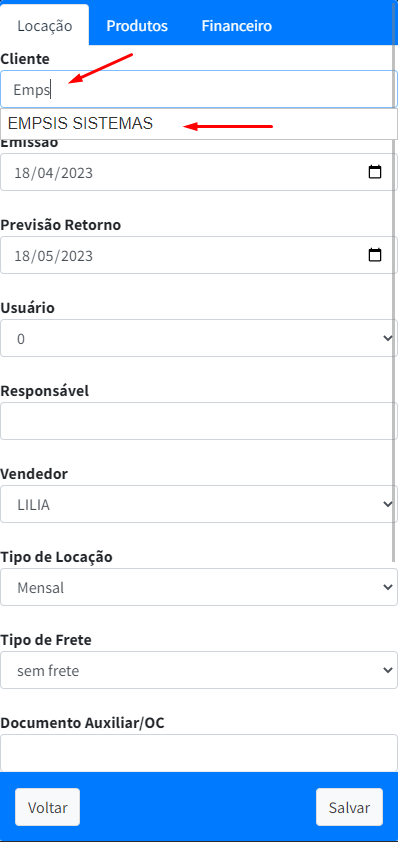Switch to the Financeiro tab

coord(236,26)
